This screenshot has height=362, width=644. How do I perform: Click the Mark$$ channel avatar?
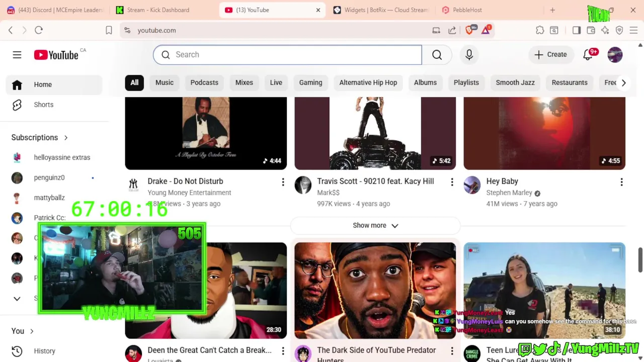[x=303, y=185]
